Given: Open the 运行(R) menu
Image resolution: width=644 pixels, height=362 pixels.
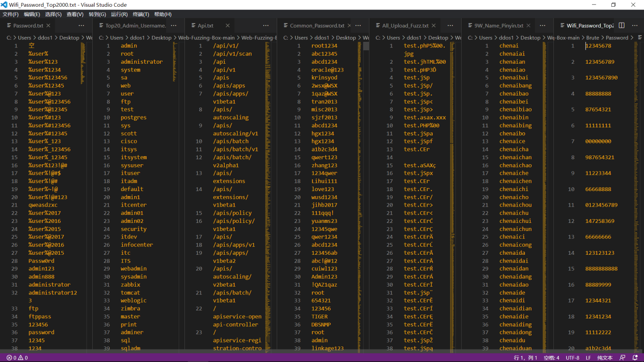Looking at the screenshot, I should pos(119,14).
